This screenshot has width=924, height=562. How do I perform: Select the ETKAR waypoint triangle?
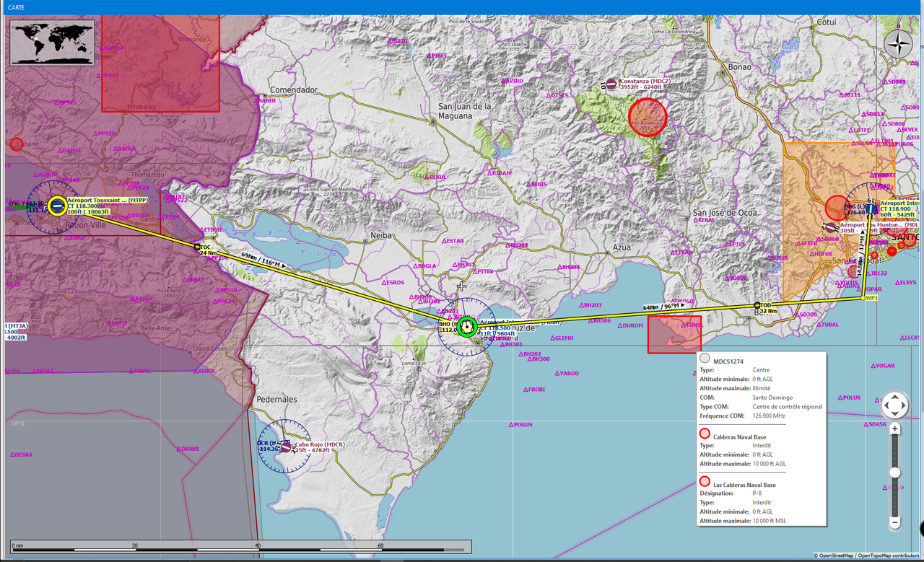point(672,253)
